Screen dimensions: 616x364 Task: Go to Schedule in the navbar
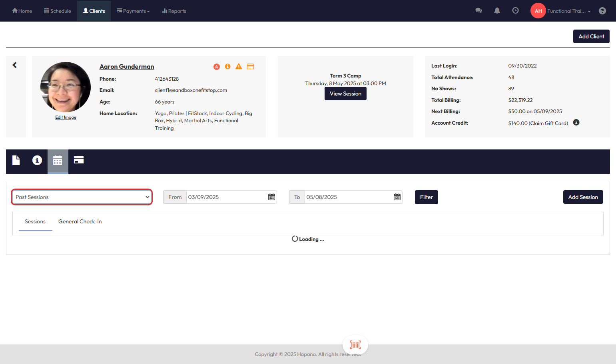58,11
